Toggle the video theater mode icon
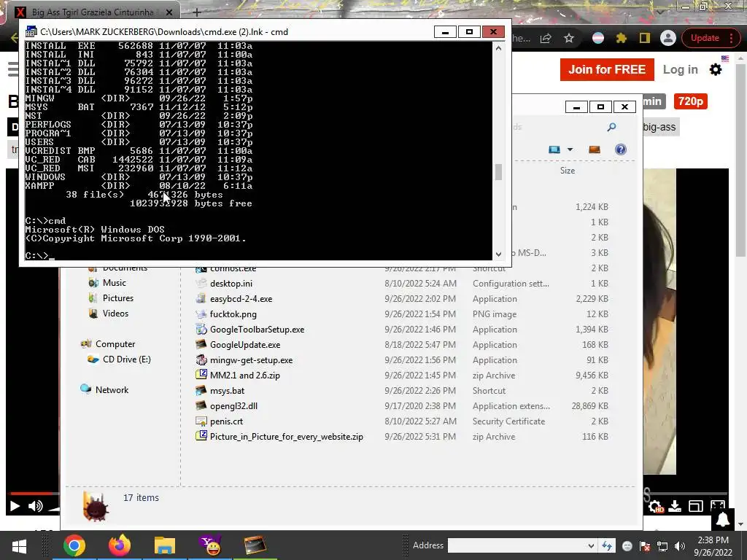Viewport: 747px width, 560px height. click(695, 507)
